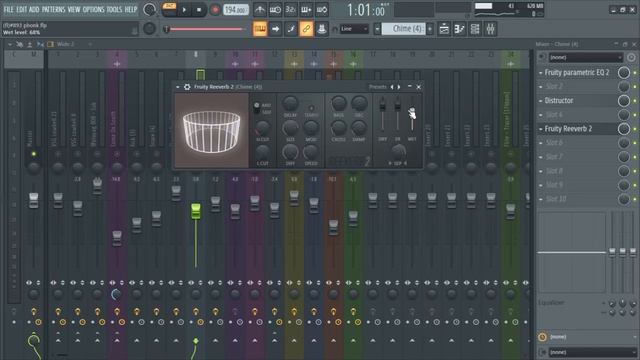This screenshot has width=640, height=360.
Task: Click the DAMP knob in Reeverb
Action: [358, 128]
